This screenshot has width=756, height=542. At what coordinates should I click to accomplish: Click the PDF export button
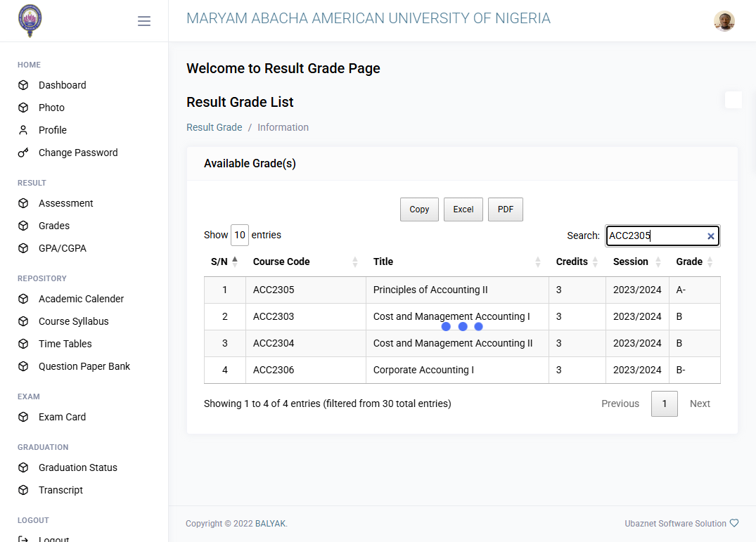pyautogui.click(x=505, y=209)
